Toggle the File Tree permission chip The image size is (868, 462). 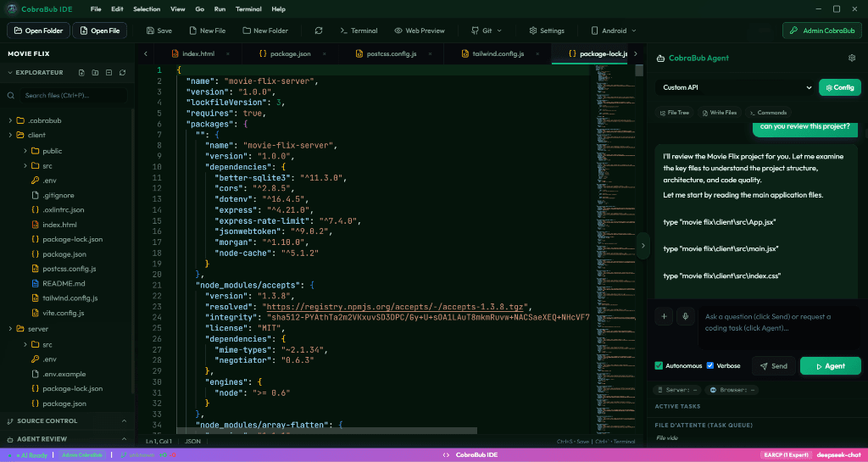point(675,112)
